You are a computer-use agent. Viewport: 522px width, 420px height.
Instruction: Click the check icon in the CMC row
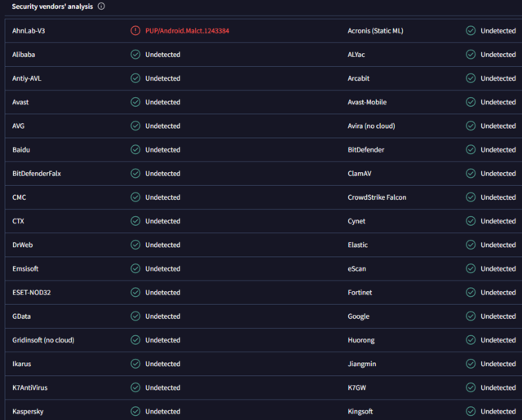pos(135,197)
